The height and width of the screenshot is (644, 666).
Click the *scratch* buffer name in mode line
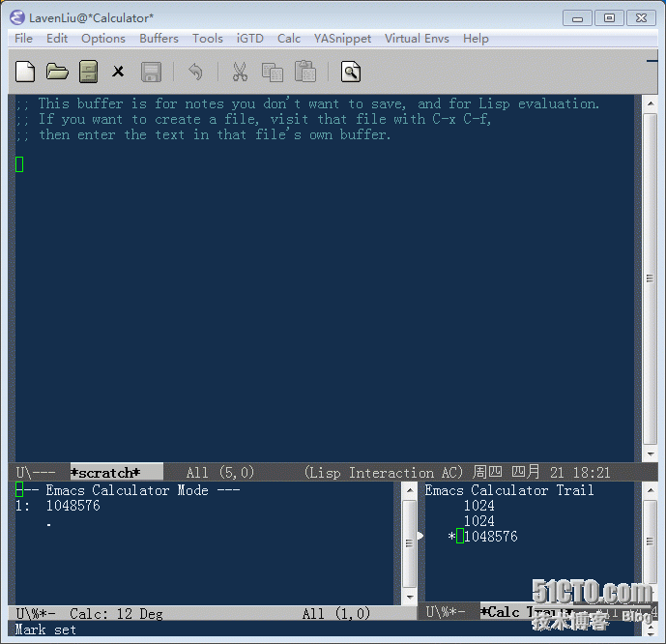point(105,473)
